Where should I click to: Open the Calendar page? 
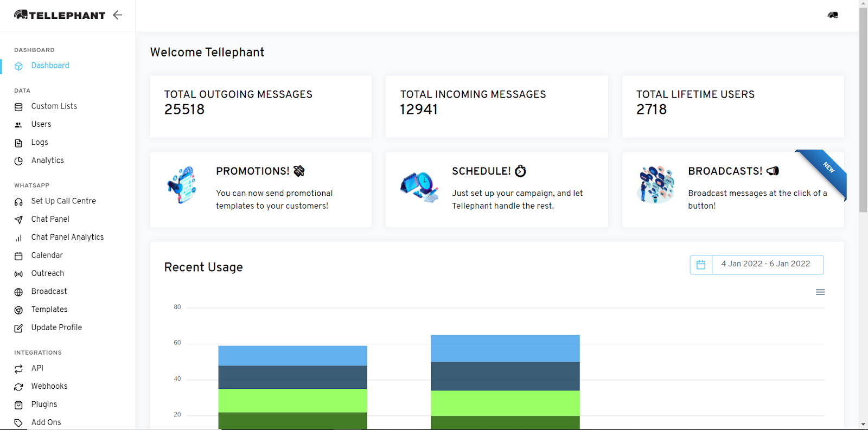[47, 255]
